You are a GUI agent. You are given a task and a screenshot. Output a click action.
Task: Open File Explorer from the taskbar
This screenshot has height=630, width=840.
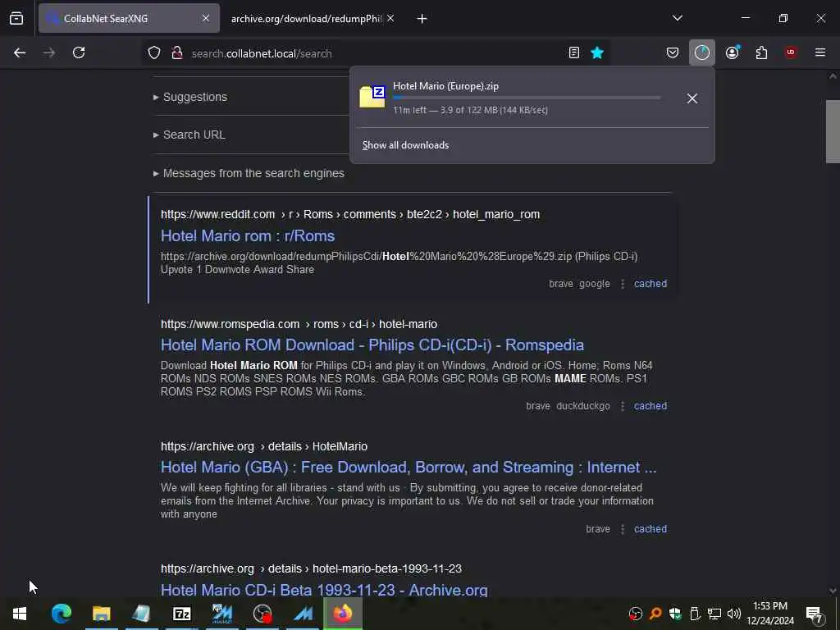point(101,614)
